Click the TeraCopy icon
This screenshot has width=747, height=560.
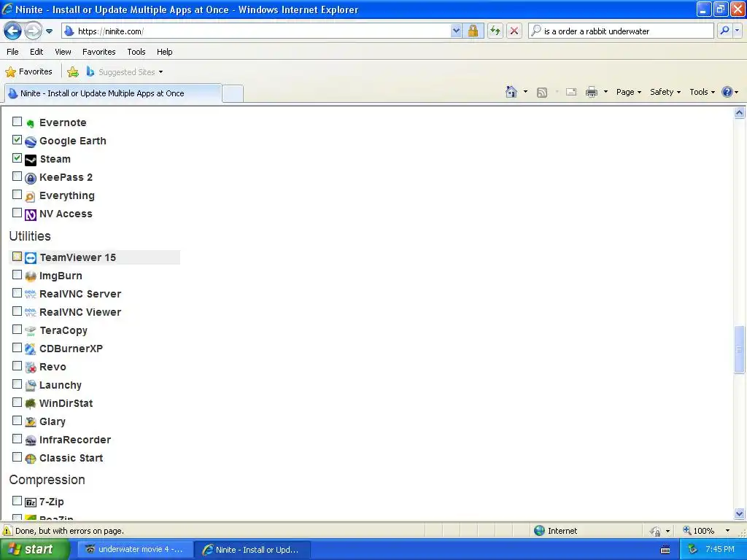[31, 330]
